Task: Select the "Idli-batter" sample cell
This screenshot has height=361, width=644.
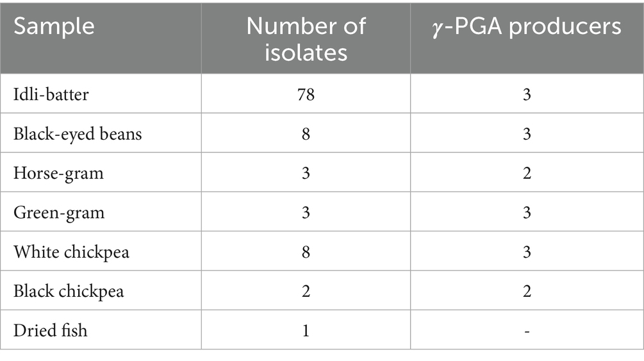Action: (51, 94)
